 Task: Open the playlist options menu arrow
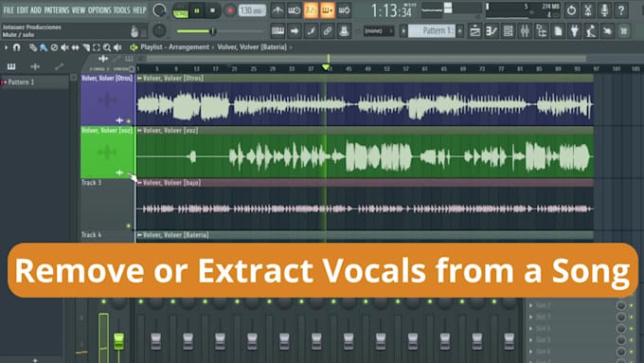[x=6, y=47]
